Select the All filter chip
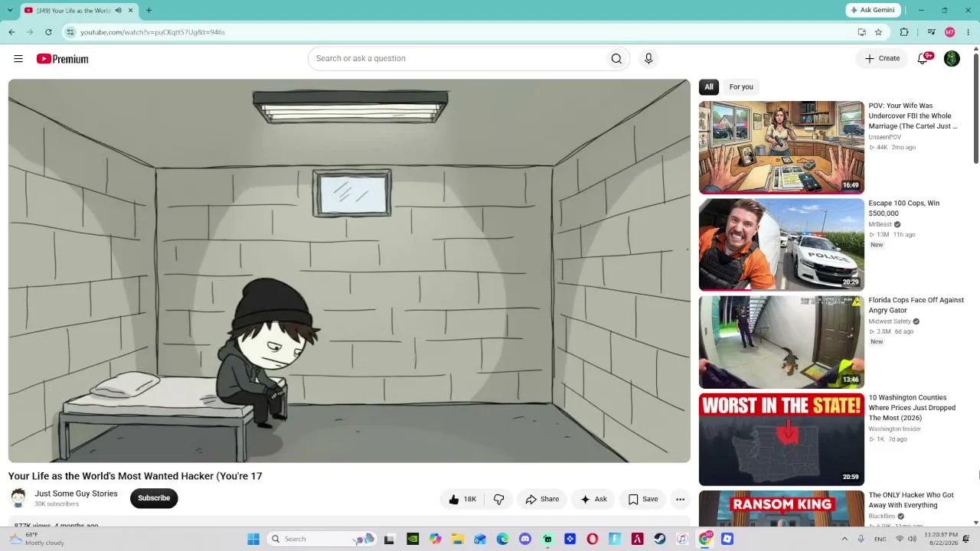The image size is (980, 551). click(x=709, y=87)
